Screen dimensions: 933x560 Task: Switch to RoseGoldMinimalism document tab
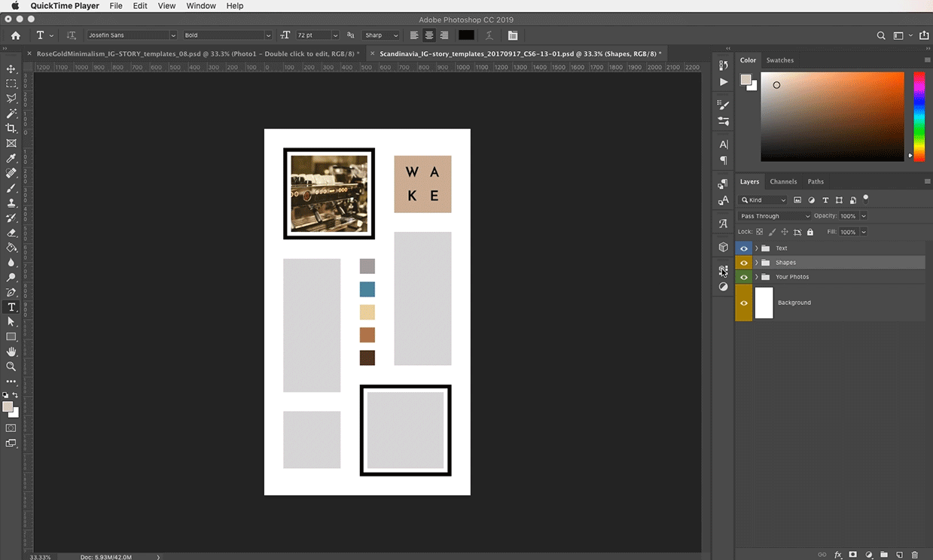tap(197, 54)
